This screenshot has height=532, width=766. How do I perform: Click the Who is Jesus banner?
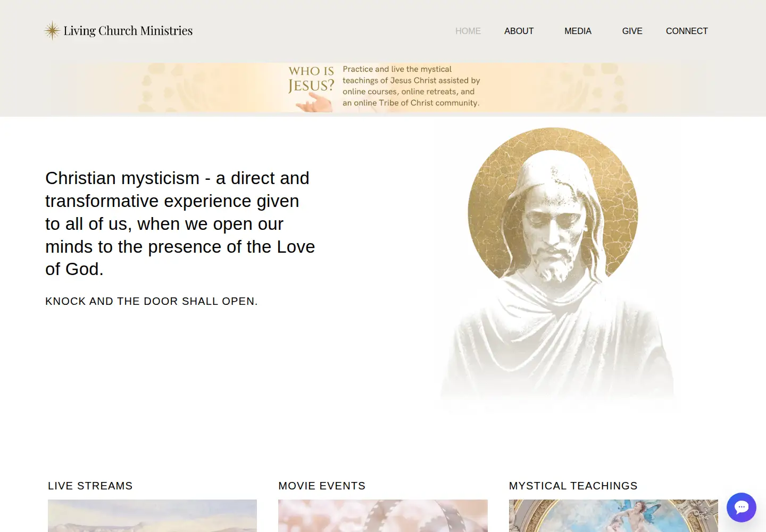pyautogui.click(x=383, y=87)
